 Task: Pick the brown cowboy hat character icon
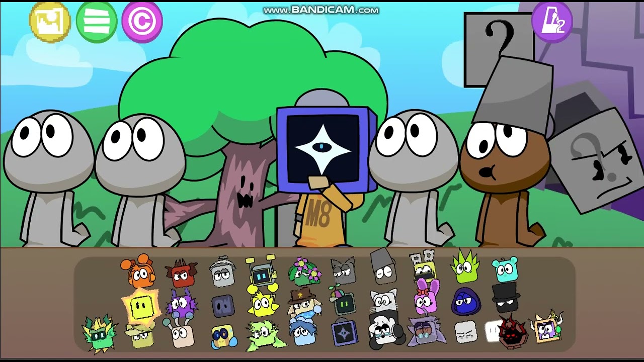pyautogui.click(x=303, y=301)
